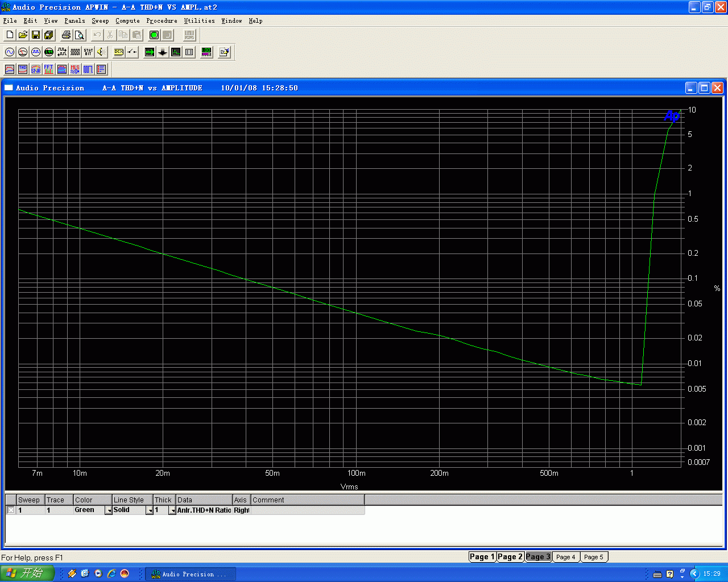Open the Panels menu
Image resolution: width=728 pixels, height=582 pixels.
click(75, 21)
